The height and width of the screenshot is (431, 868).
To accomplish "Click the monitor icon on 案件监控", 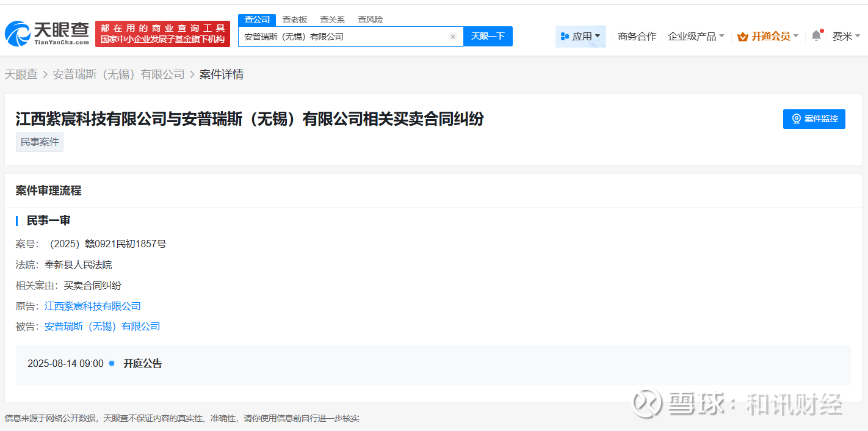I will coord(797,119).
